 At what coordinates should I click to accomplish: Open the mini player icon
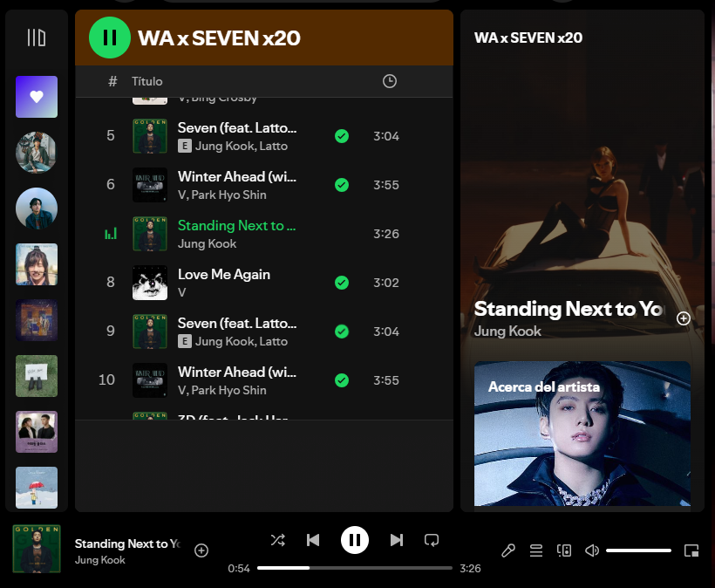691,550
